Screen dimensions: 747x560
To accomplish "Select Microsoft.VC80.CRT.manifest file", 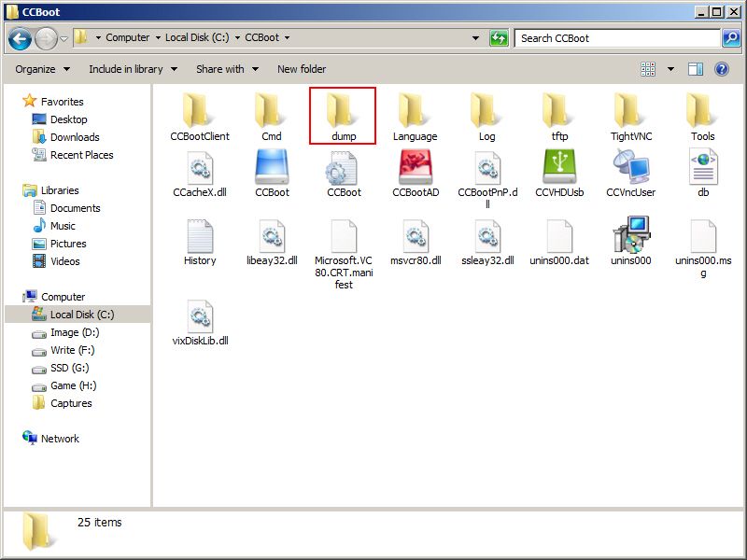I will pyautogui.click(x=344, y=254).
